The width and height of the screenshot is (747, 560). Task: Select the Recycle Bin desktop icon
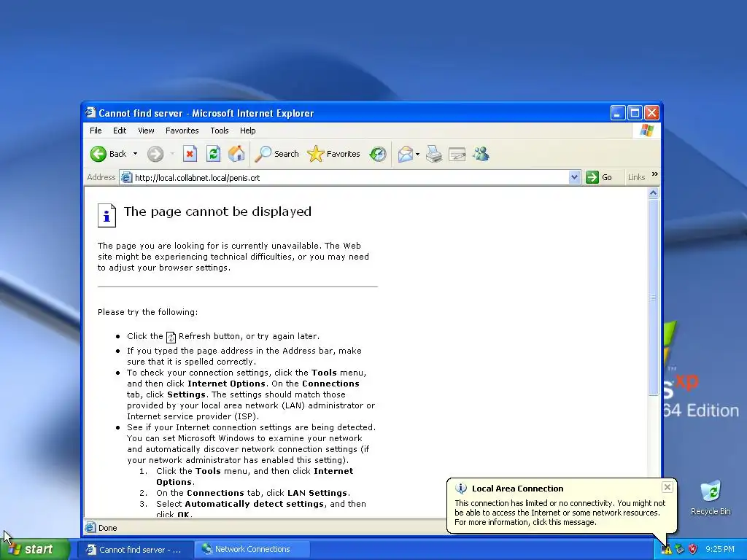(711, 497)
